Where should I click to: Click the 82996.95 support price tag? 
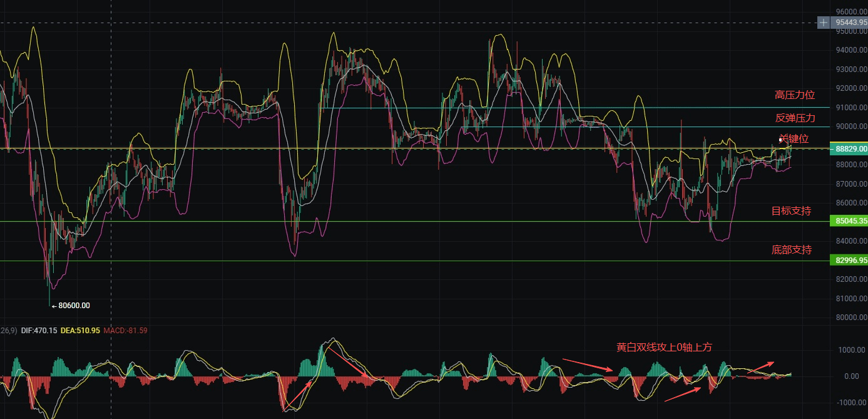tap(849, 260)
